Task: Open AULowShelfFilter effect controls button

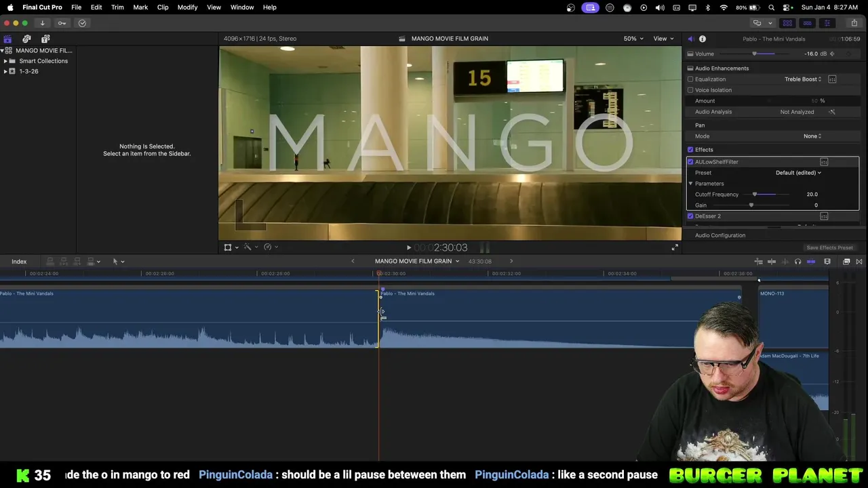Action: (x=824, y=162)
